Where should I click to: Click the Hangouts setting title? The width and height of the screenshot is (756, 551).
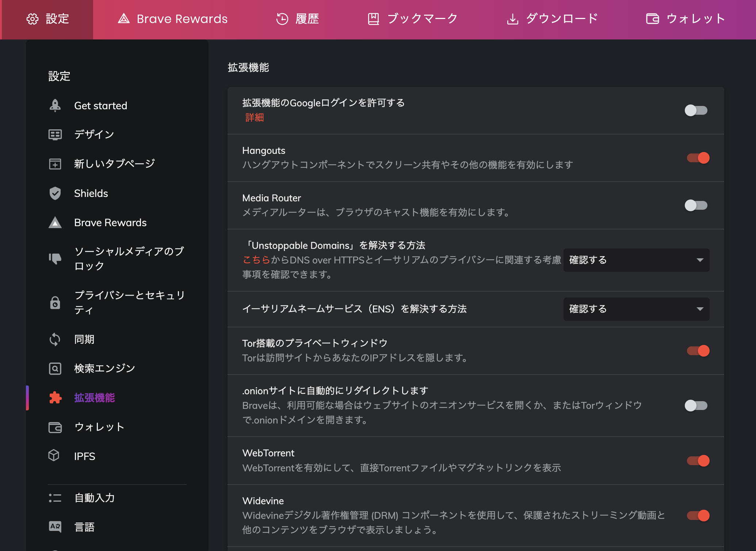[264, 151]
